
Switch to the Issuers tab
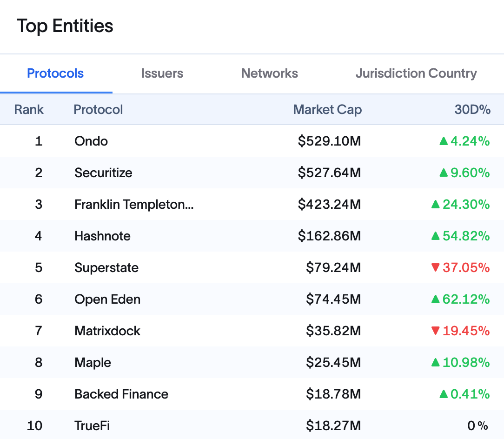162,73
